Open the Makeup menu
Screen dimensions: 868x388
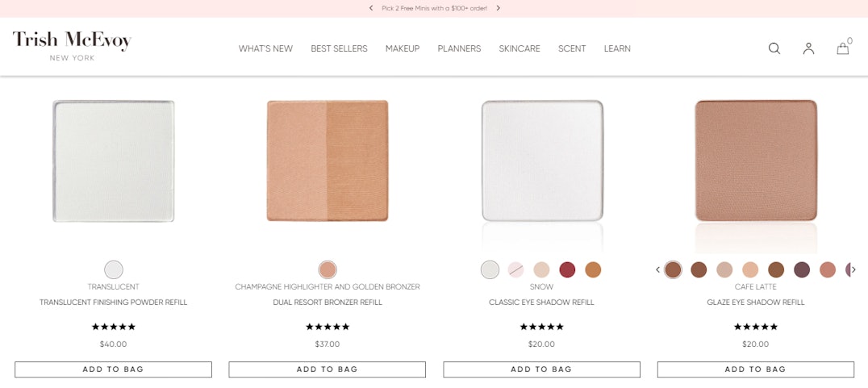click(x=403, y=48)
